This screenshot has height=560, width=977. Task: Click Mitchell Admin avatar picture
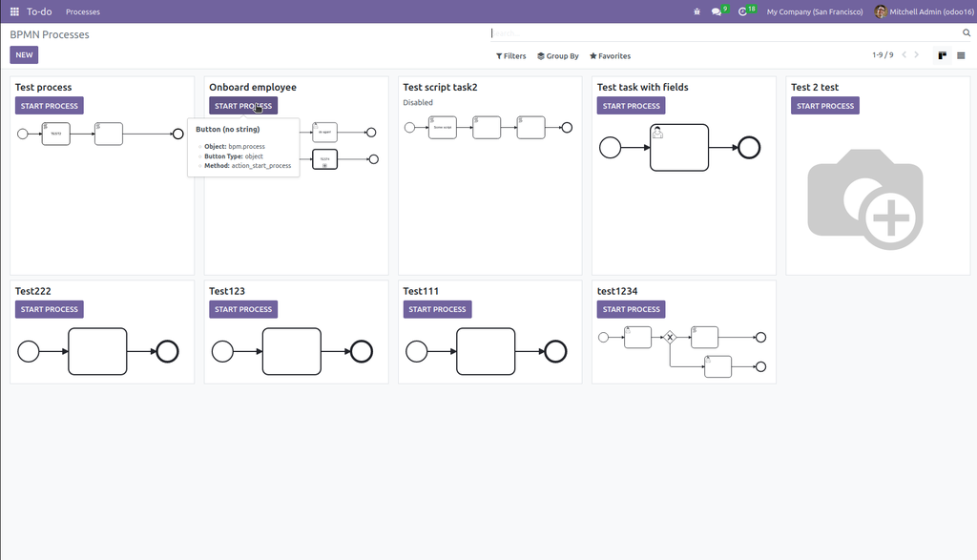pyautogui.click(x=881, y=11)
